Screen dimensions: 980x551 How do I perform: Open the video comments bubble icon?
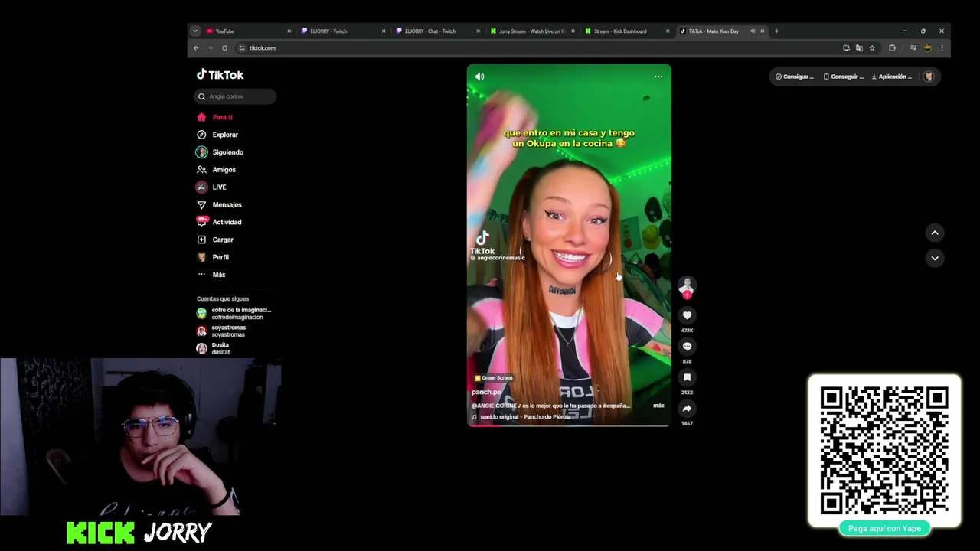click(687, 347)
